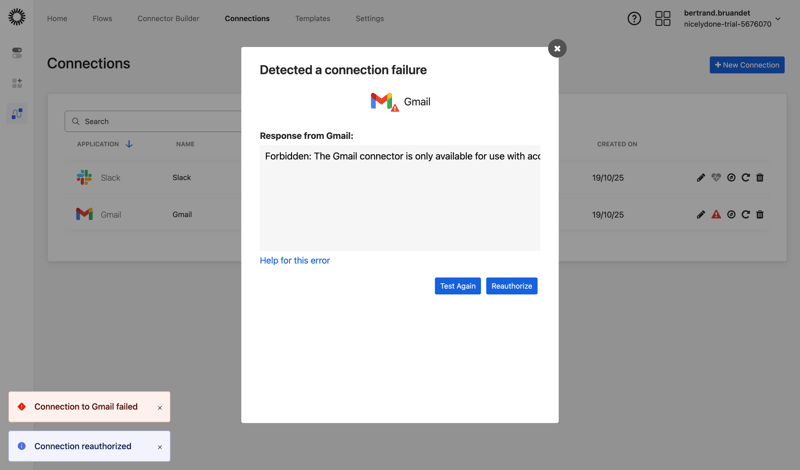Viewport: 800px width, 470px height.
Task: Click Gmail row circular target icon
Action: click(731, 214)
